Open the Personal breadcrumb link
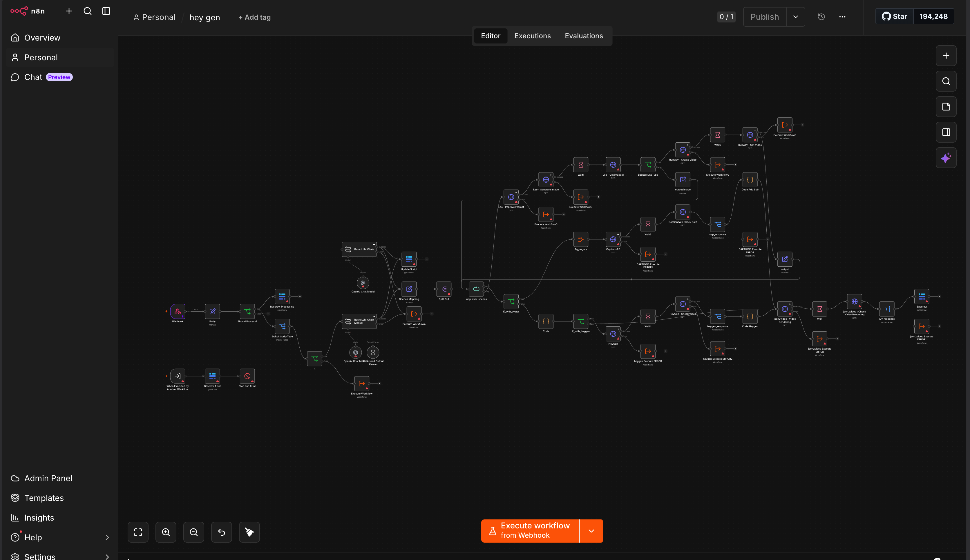This screenshot has height=560, width=970. click(x=154, y=17)
